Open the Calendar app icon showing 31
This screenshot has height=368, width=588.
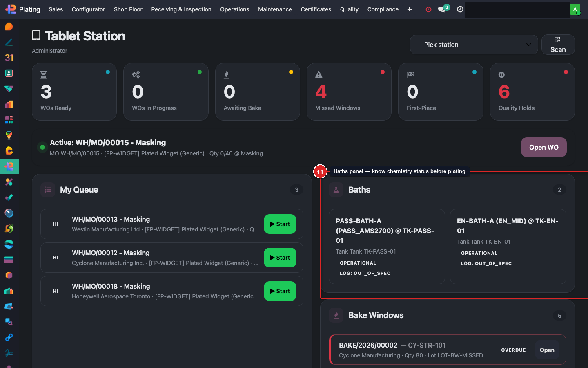click(9, 58)
